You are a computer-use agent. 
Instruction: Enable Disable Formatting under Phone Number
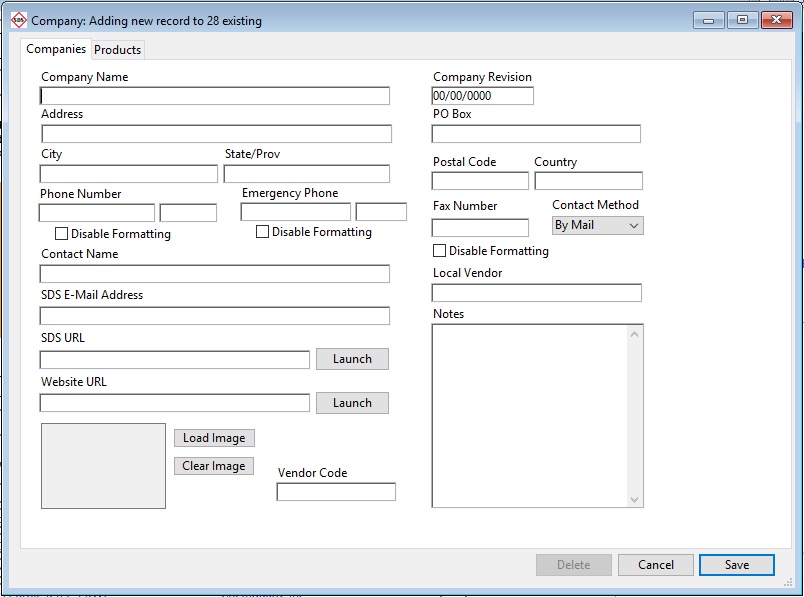[x=62, y=234]
